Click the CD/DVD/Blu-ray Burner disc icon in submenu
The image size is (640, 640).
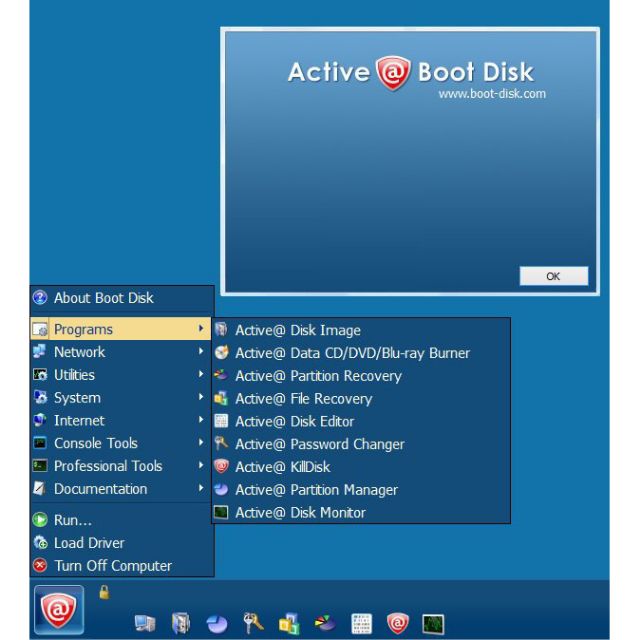222,352
